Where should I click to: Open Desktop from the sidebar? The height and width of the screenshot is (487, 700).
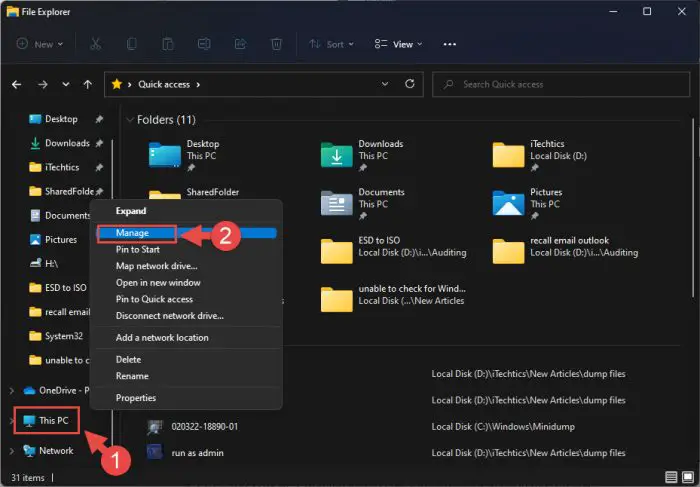60,119
